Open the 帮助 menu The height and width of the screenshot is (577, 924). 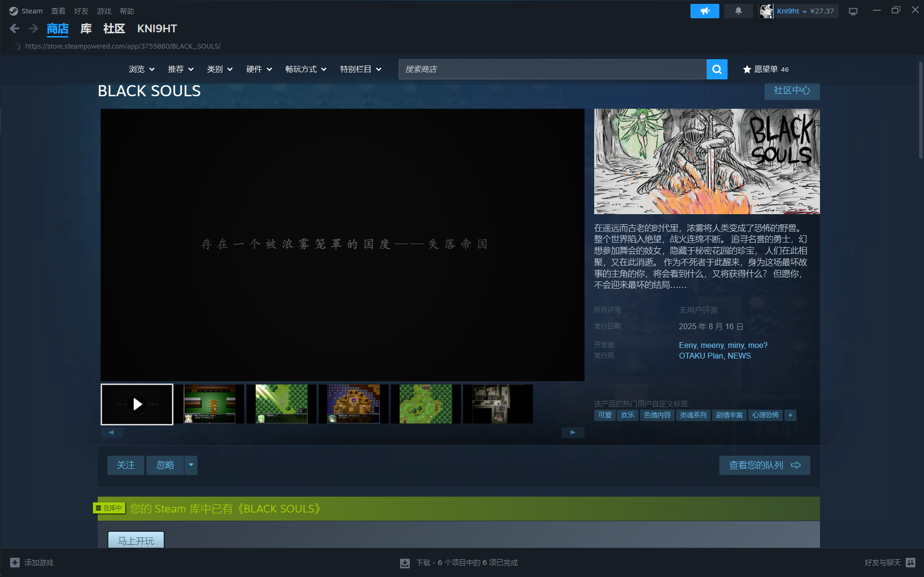[127, 11]
